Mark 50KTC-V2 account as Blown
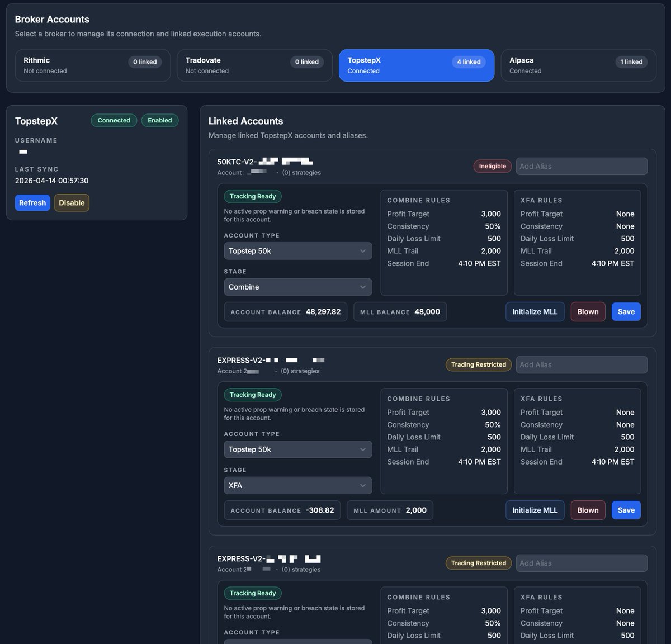Image resolution: width=671 pixels, height=644 pixels. point(588,312)
